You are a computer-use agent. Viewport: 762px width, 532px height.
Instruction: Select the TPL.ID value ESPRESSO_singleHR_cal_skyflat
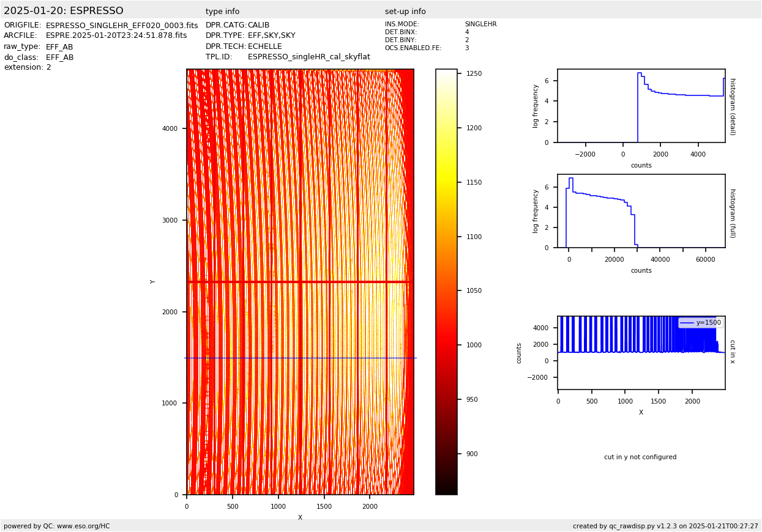(x=308, y=57)
